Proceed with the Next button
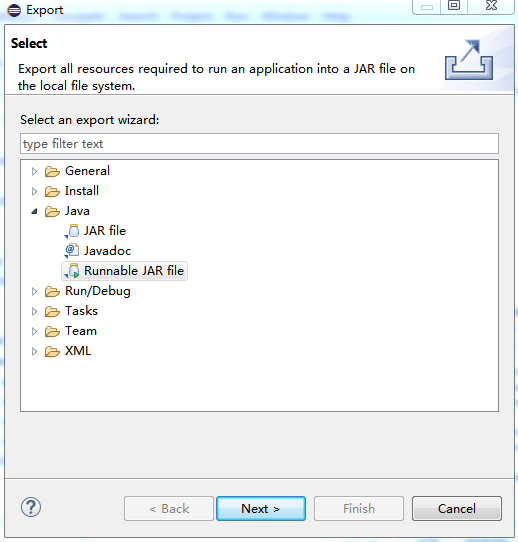 coord(261,508)
